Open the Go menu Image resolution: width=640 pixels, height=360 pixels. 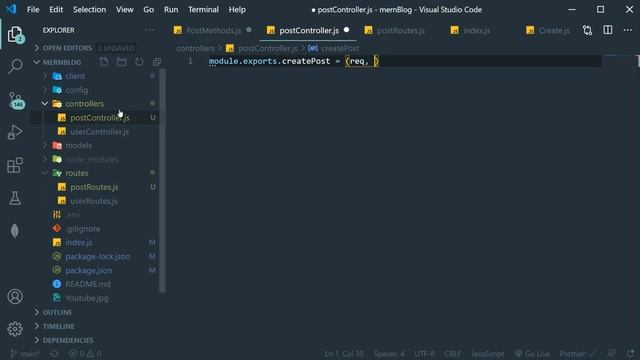[x=149, y=9]
